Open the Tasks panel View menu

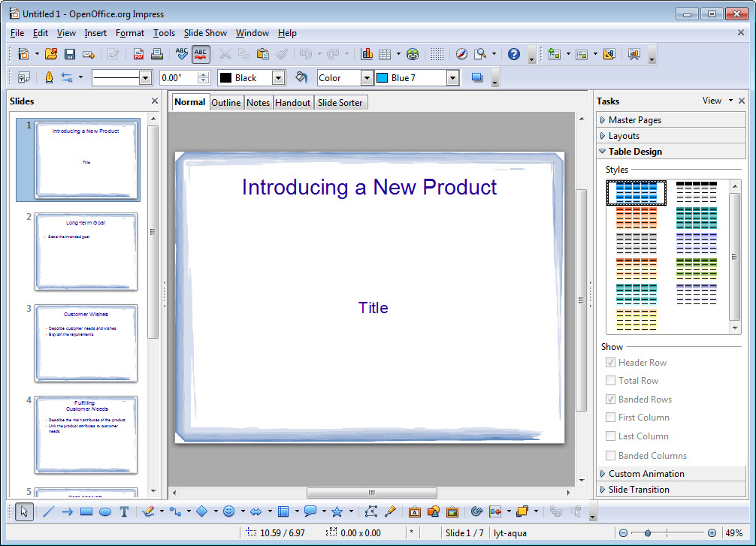pos(717,100)
